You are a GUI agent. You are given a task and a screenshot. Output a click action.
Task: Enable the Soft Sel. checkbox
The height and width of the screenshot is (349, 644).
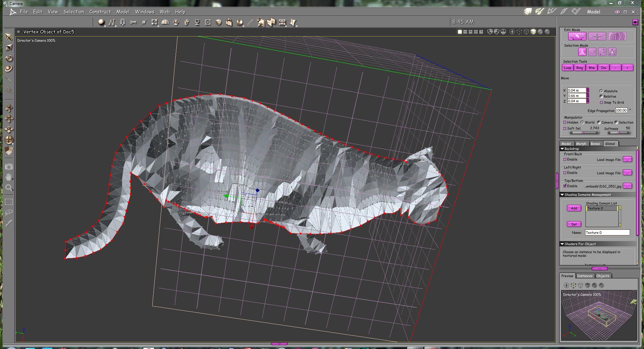click(564, 128)
